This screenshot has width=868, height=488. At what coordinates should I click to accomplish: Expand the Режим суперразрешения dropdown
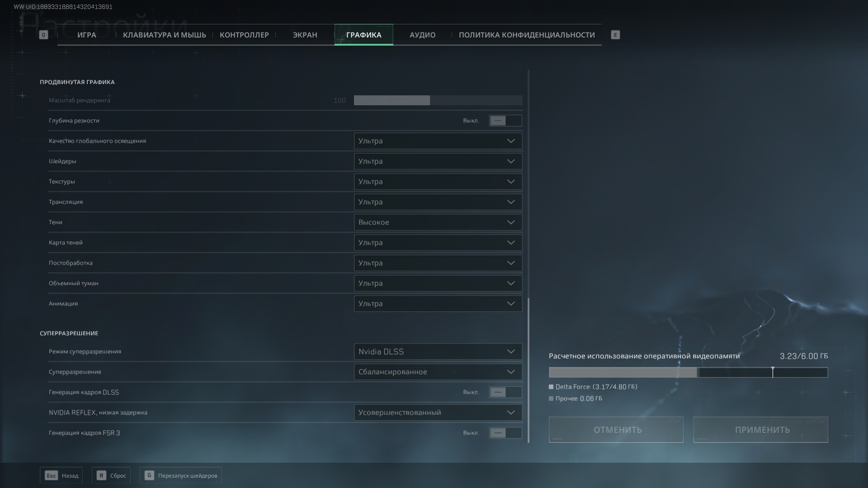(x=438, y=352)
